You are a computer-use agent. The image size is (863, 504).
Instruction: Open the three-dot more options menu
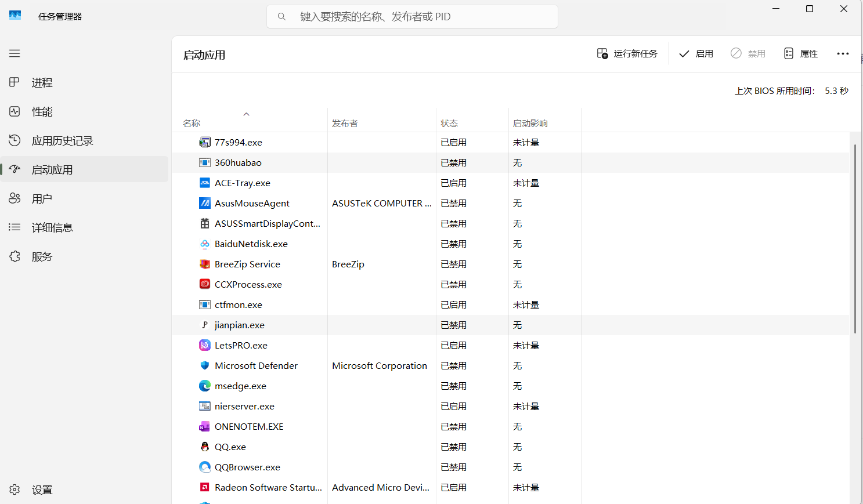pos(843,53)
